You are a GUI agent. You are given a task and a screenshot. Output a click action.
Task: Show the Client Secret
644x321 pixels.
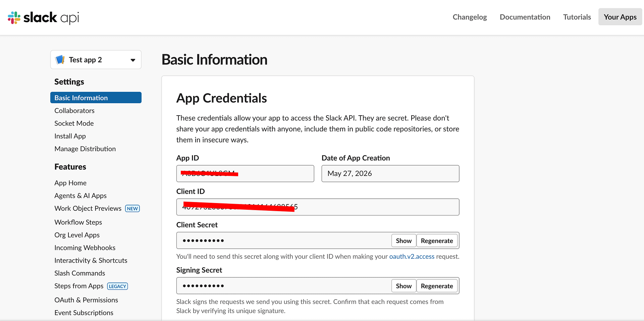404,241
